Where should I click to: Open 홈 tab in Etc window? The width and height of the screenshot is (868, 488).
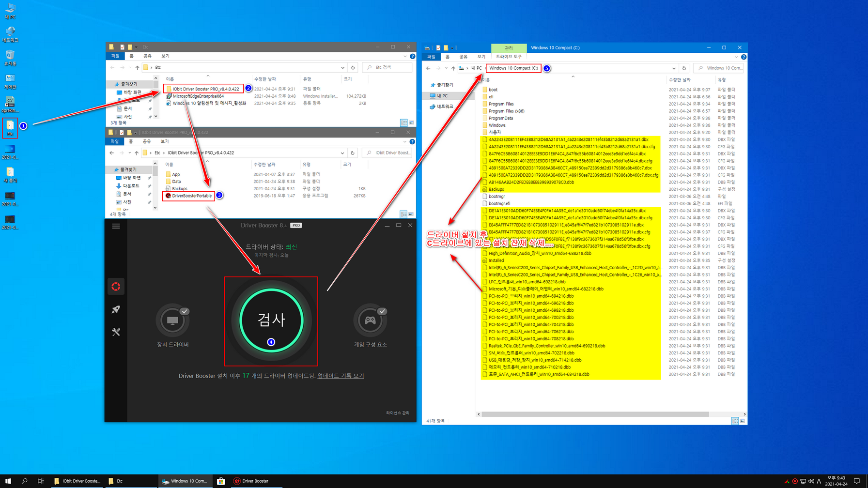[x=131, y=56]
